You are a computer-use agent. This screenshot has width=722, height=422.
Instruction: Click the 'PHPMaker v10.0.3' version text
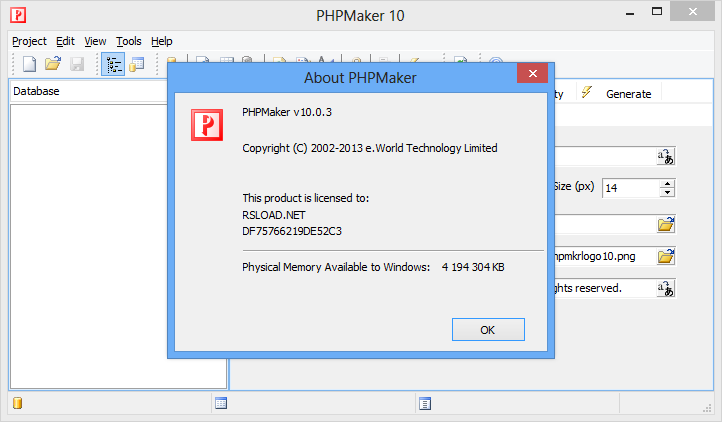[287, 112]
